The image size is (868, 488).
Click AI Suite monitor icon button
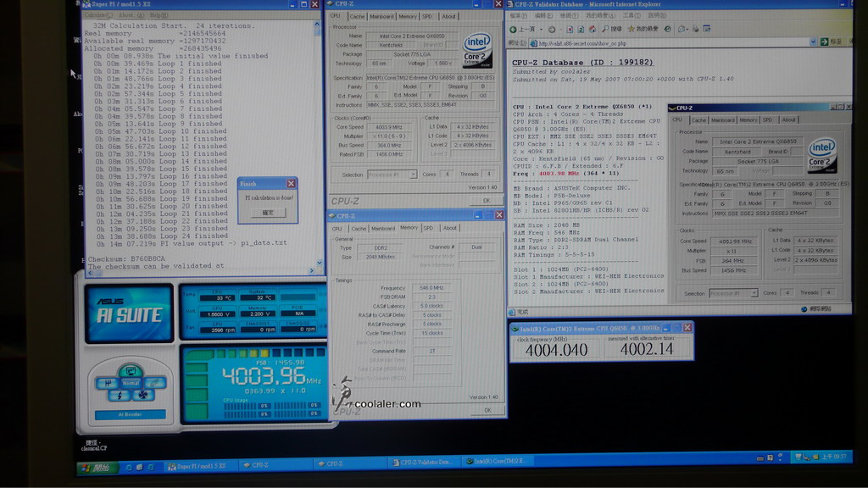(131, 370)
